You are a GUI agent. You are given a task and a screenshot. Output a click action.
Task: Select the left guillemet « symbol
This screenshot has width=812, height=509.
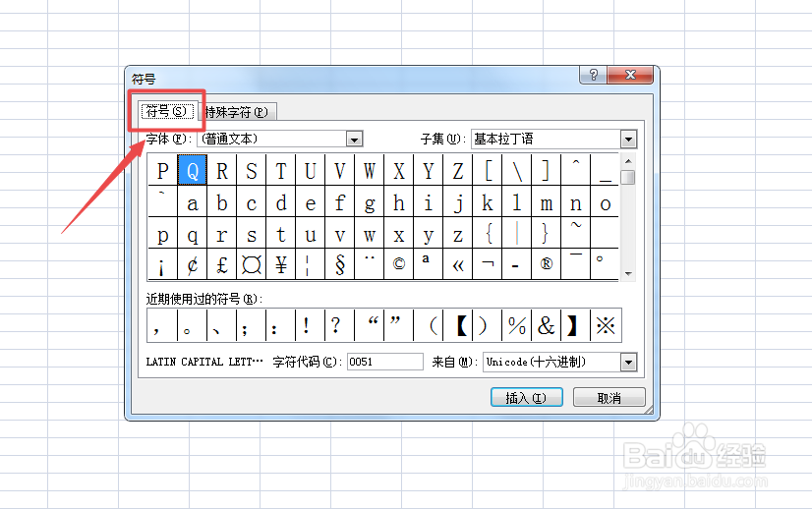coord(458,264)
